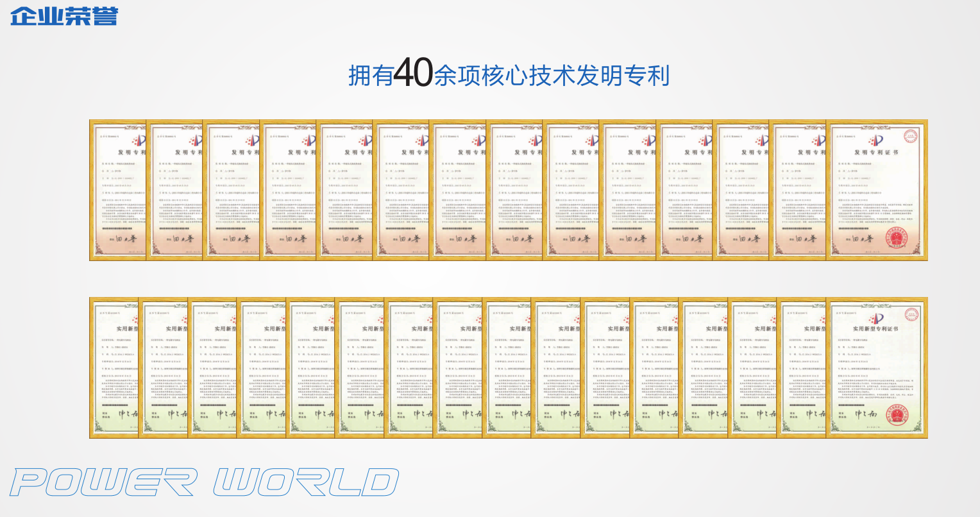Open the rightmost 发明专利证书 certificate
980x517 pixels.
[x=876, y=190]
